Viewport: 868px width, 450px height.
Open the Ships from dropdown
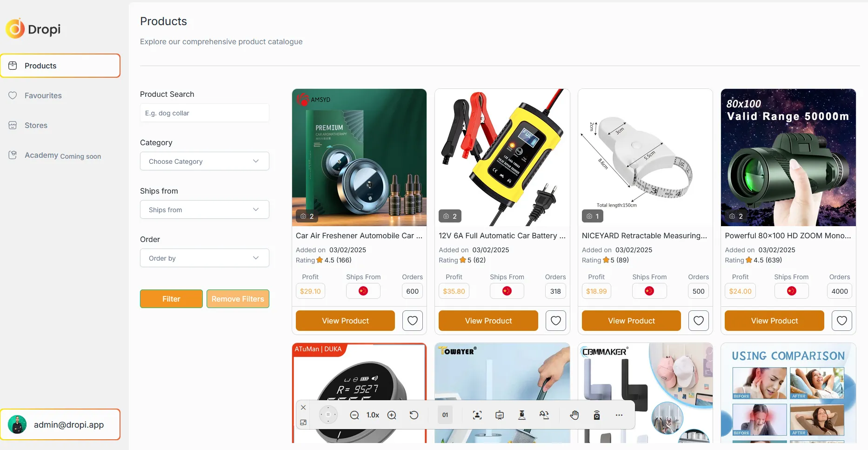(205, 209)
